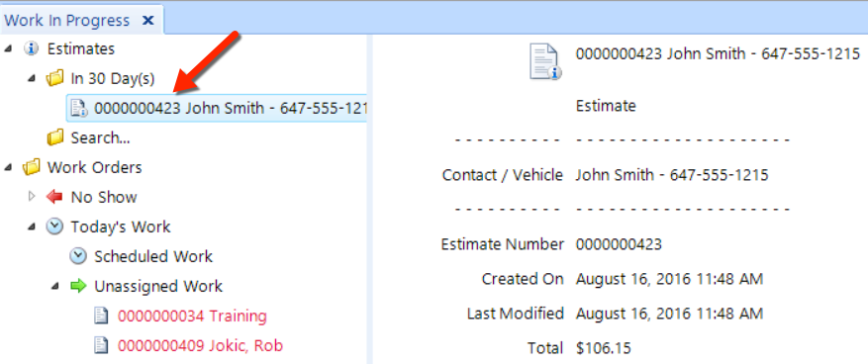Click the red No Show arrow icon

click(x=54, y=197)
